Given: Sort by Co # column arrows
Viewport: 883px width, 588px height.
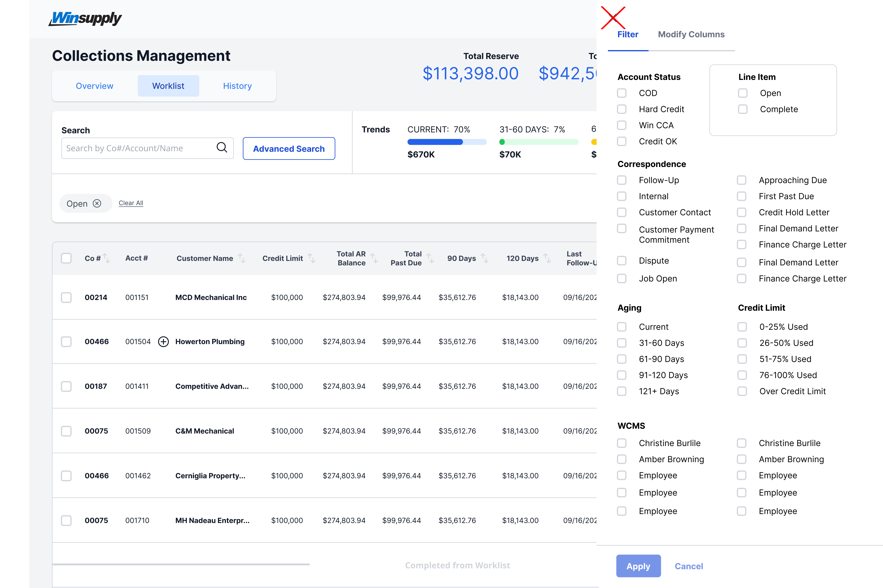Looking at the screenshot, I should coord(106,258).
